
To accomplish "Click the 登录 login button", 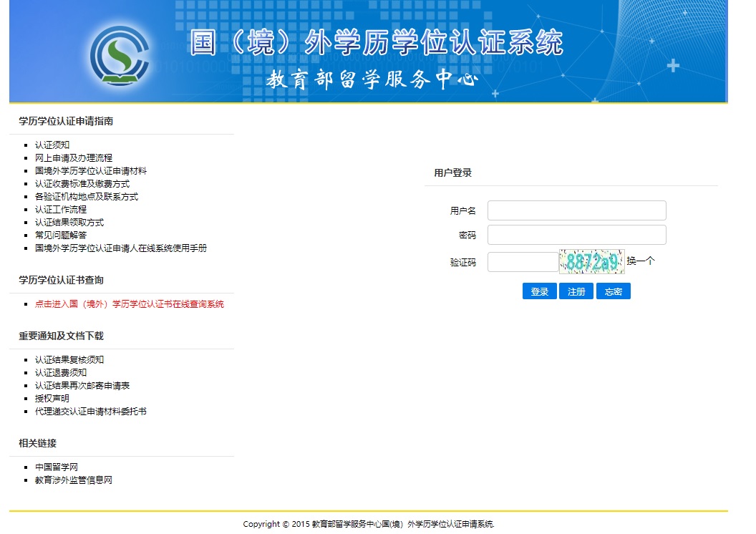I will coord(540,291).
